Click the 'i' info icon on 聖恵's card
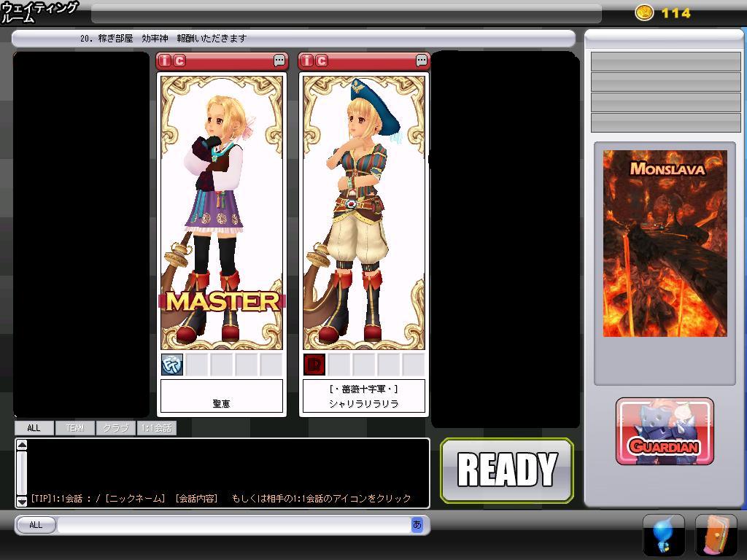This screenshot has height=560, width=747. [165, 61]
